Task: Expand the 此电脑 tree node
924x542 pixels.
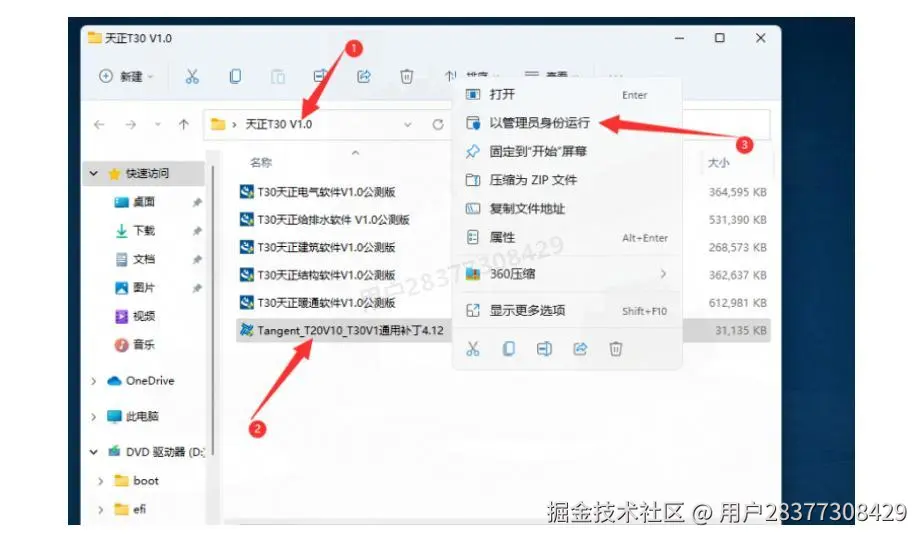Action: pos(94,417)
